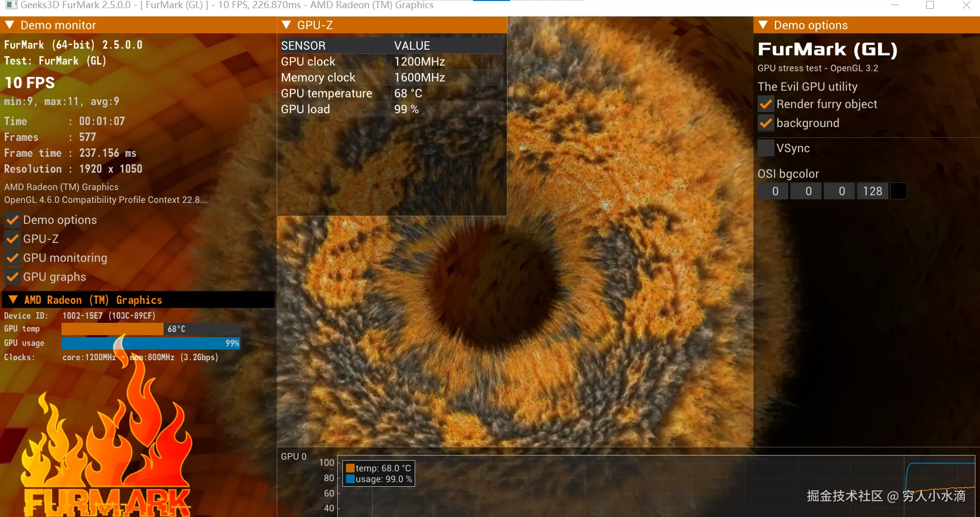Uncheck the Demo options checkbox
Viewport: 980px width, 517px height.
point(12,220)
